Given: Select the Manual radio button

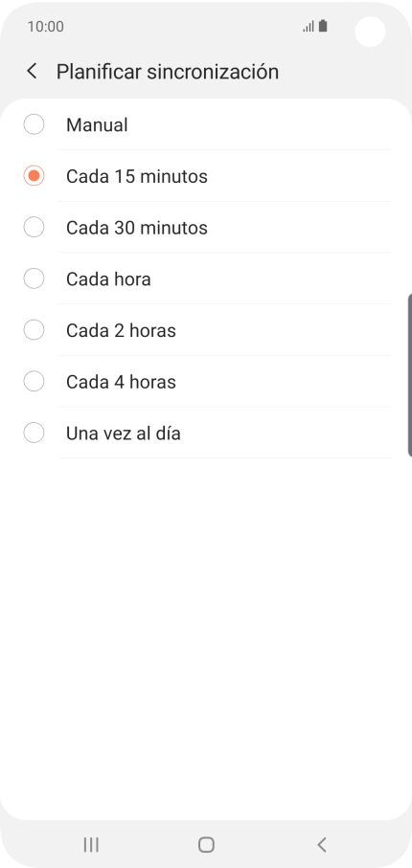Looking at the screenshot, I should [x=34, y=124].
